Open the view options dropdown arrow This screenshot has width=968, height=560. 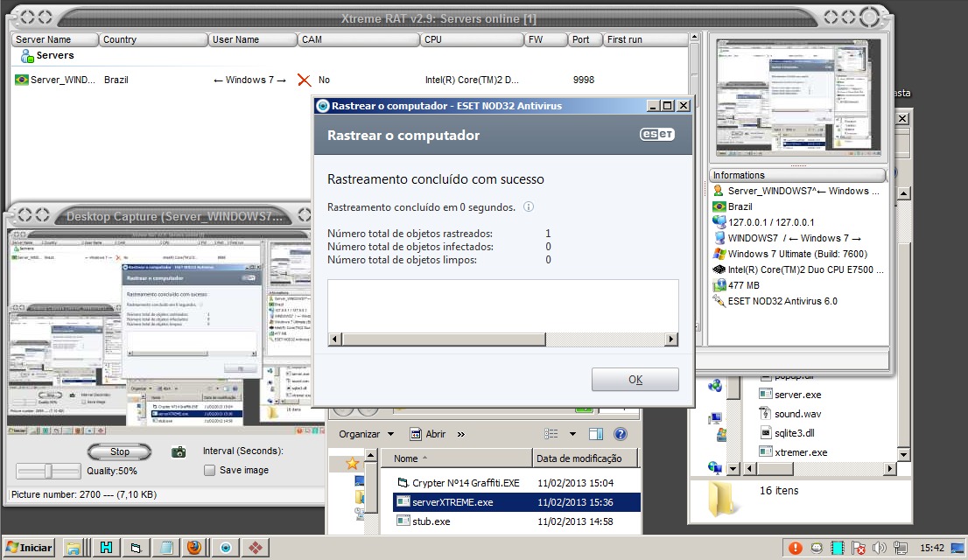coord(572,434)
